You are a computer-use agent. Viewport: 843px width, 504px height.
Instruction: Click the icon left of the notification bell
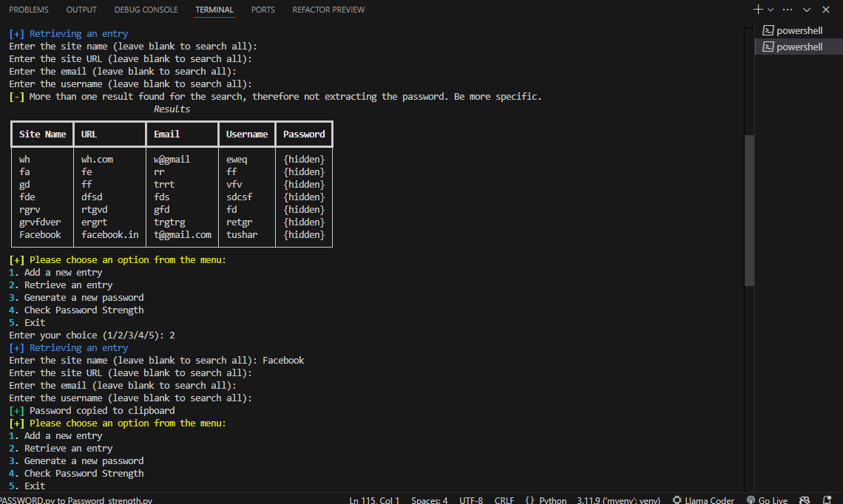[x=805, y=500]
